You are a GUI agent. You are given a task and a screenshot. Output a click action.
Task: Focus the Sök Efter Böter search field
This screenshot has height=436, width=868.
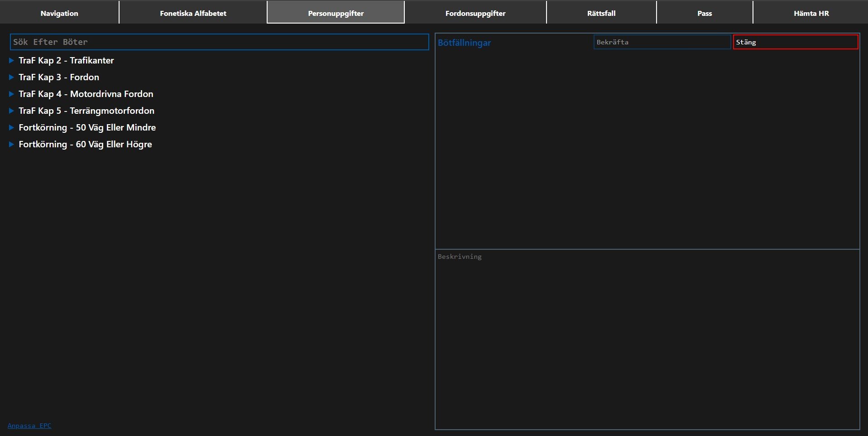[219, 42]
